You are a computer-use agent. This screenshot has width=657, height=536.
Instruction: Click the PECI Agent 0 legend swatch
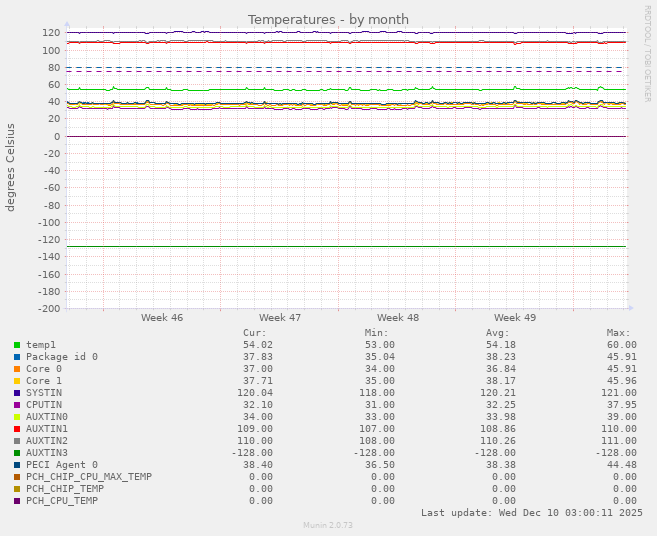coord(17,465)
